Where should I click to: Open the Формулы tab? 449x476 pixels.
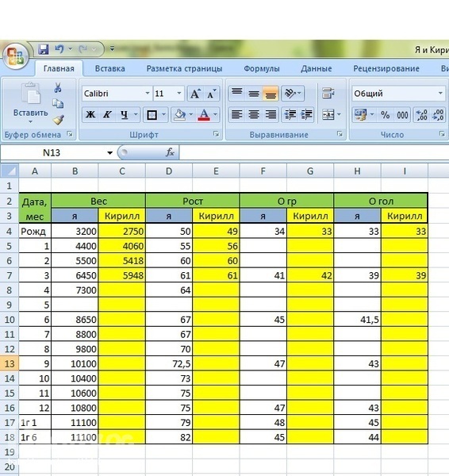click(261, 68)
